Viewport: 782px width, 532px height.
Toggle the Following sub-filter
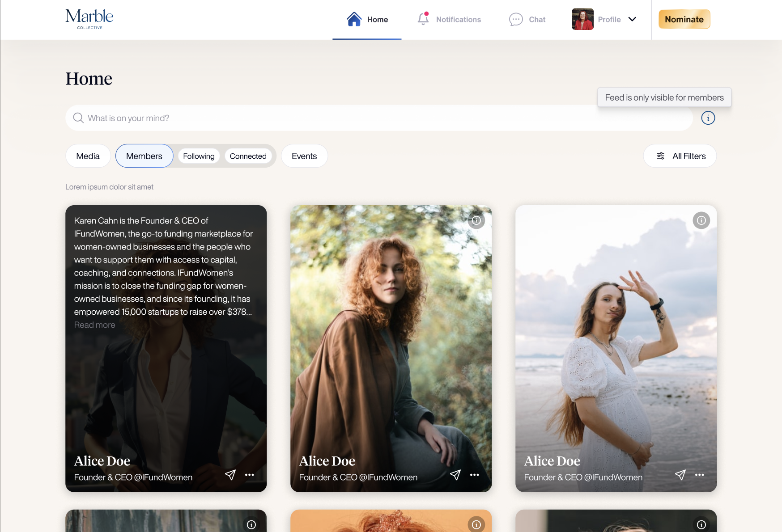click(199, 156)
